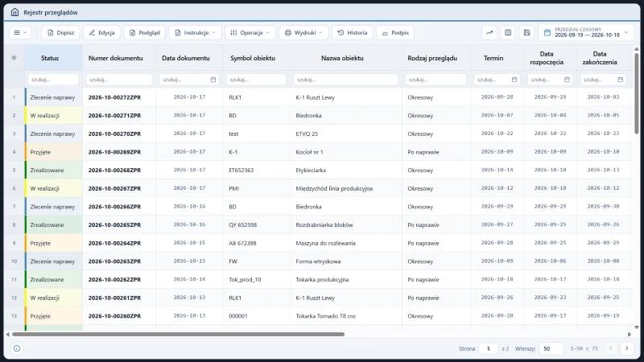Expand the Instrukcje dropdown
This screenshot has width=644, height=362.
coord(196,32)
